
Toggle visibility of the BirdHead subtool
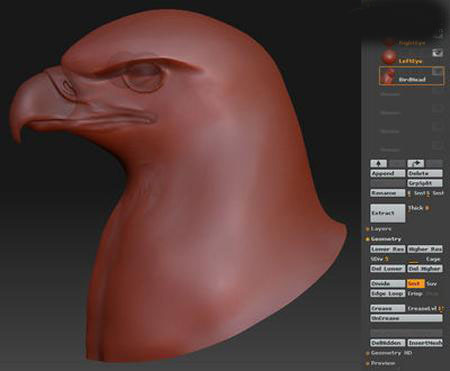point(437,71)
